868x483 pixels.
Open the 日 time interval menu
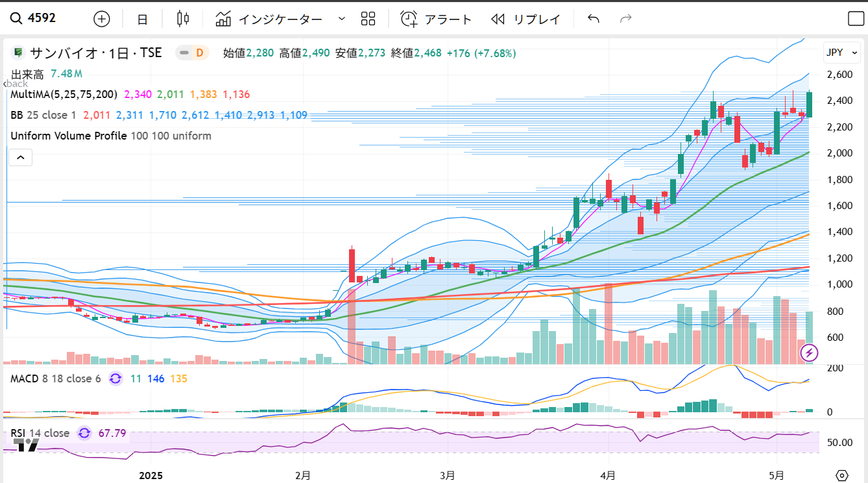tap(142, 19)
